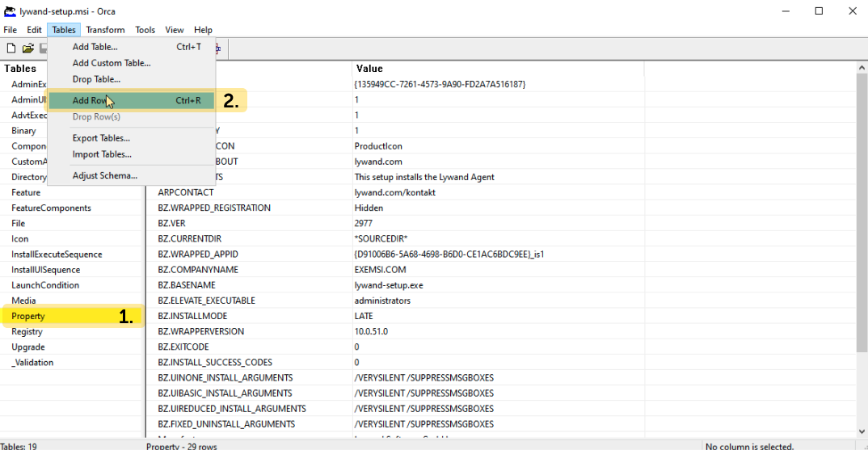Click the Orca app icon in title bar
Image resolution: width=868 pixels, height=450 pixels.
pos(10,11)
